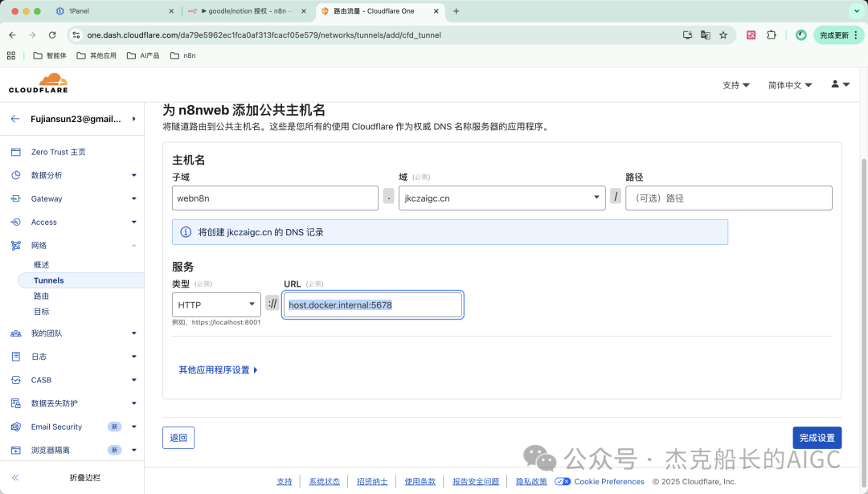Bookmark this page with the star icon
Viewport: 868px width, 494px height.
point(723,35)
